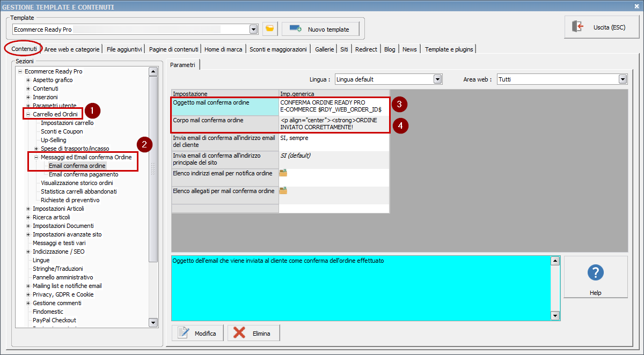Collapse the Carrello ed Ordini node

tap(28, 114)
